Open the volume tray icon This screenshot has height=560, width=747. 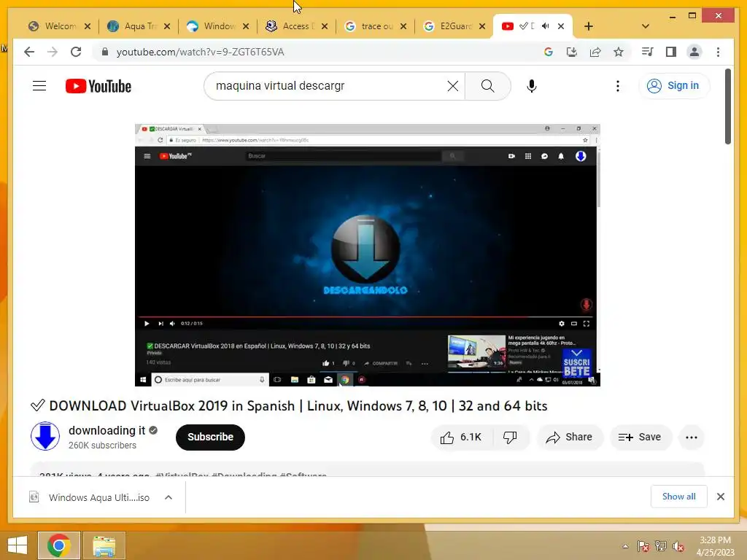[678, 546]
